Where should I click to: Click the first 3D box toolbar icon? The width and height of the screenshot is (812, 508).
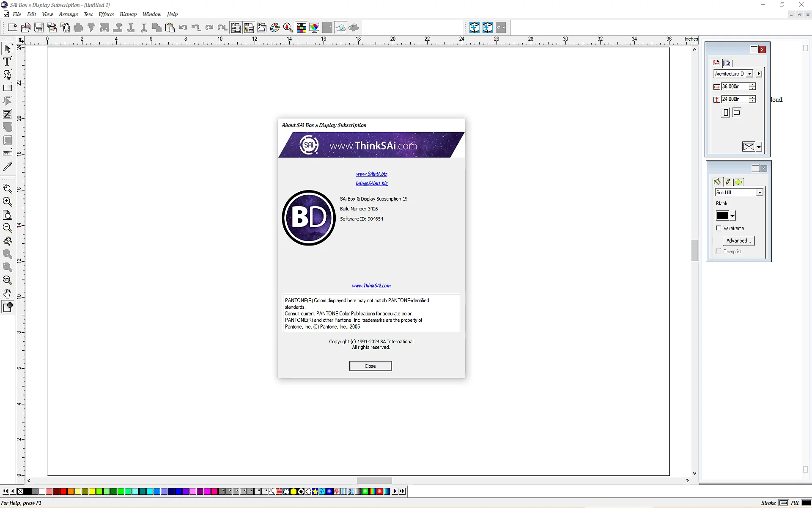pos(475,28)
